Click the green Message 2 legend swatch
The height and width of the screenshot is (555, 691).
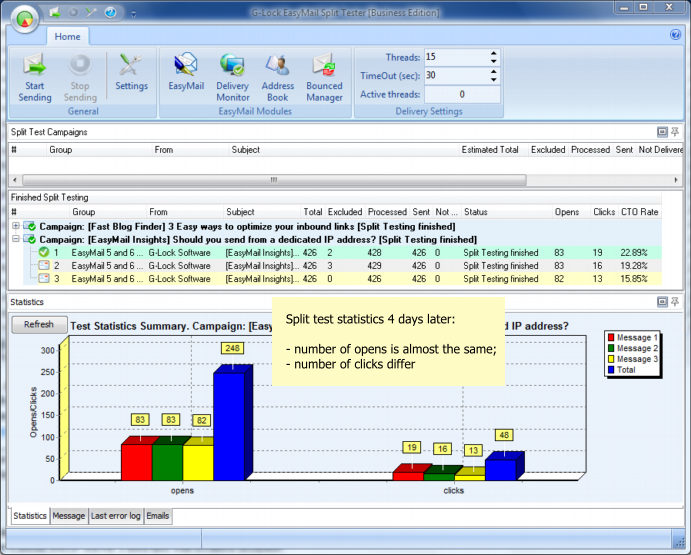(611, 348)
